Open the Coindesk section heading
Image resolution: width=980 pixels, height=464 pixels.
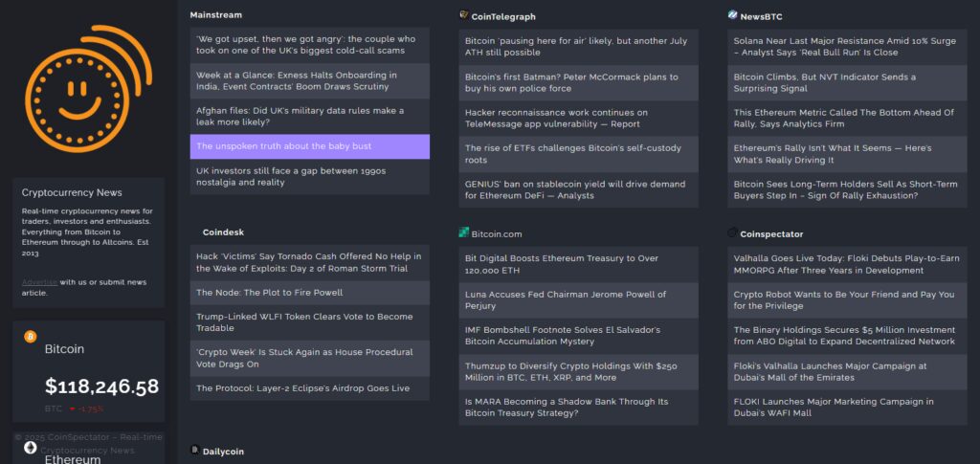(x=223, y=232)
